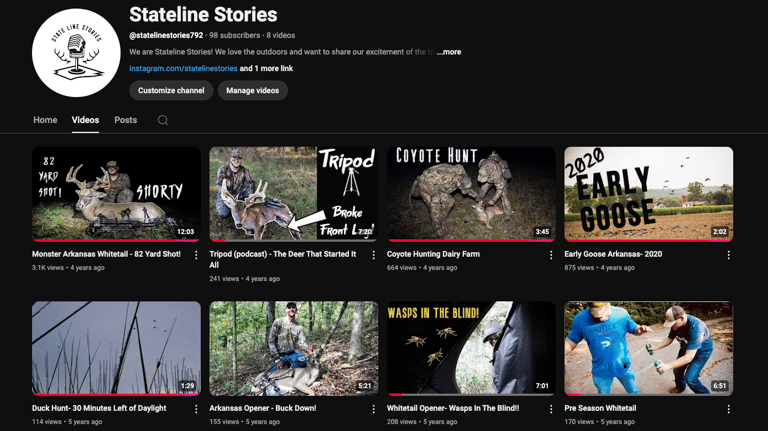Click title 'Whitetail Opener- Wasps In The Blind!!'
The image size is (768, 431).
point(453,408)
